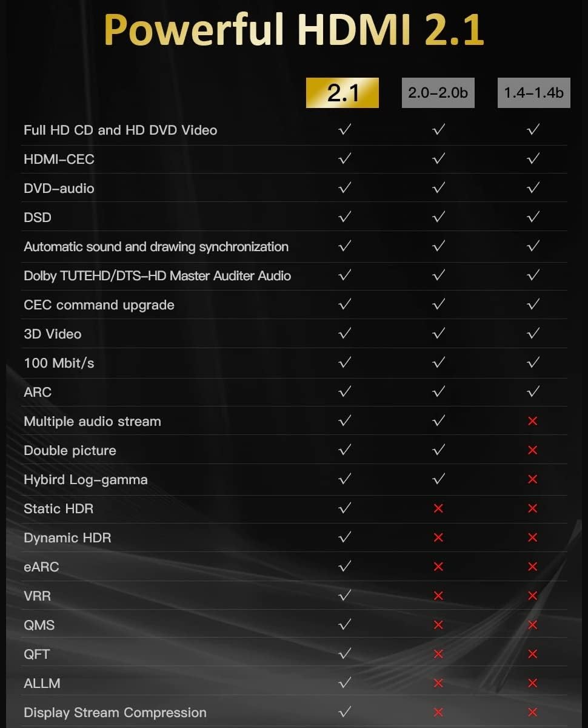Click the red X for Double picture under 1.4–1.4b

533,450
